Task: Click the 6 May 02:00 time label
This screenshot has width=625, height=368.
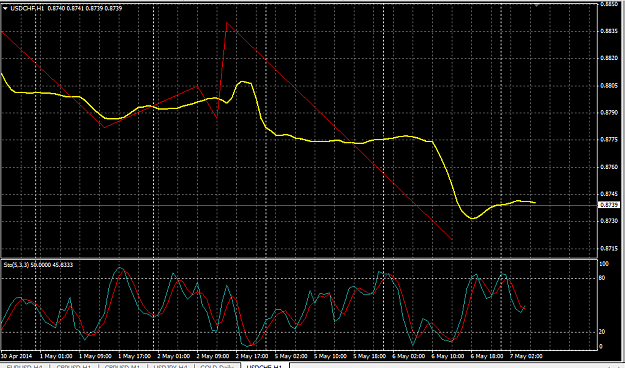Action: (x=408, y=356)
